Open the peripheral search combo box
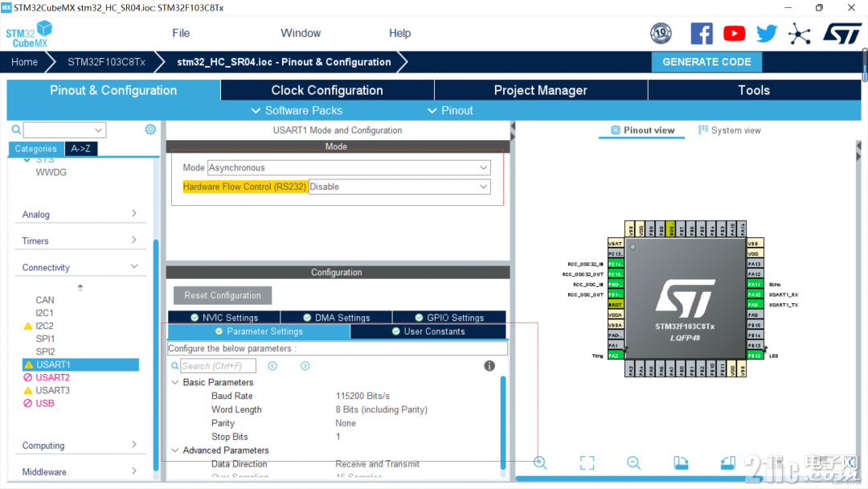Image resolution: width=868 pixels, height=489 pixels. click(x=65, y=130)
